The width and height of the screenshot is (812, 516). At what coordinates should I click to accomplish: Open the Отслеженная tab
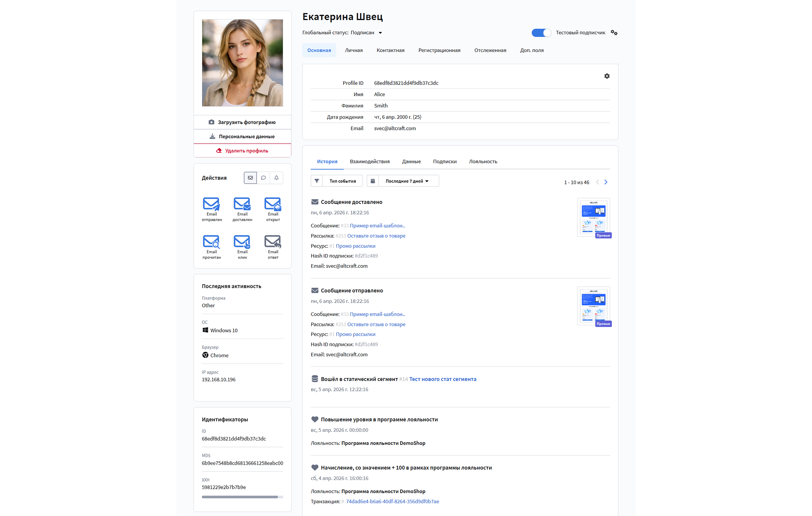[x=490, y=50]
